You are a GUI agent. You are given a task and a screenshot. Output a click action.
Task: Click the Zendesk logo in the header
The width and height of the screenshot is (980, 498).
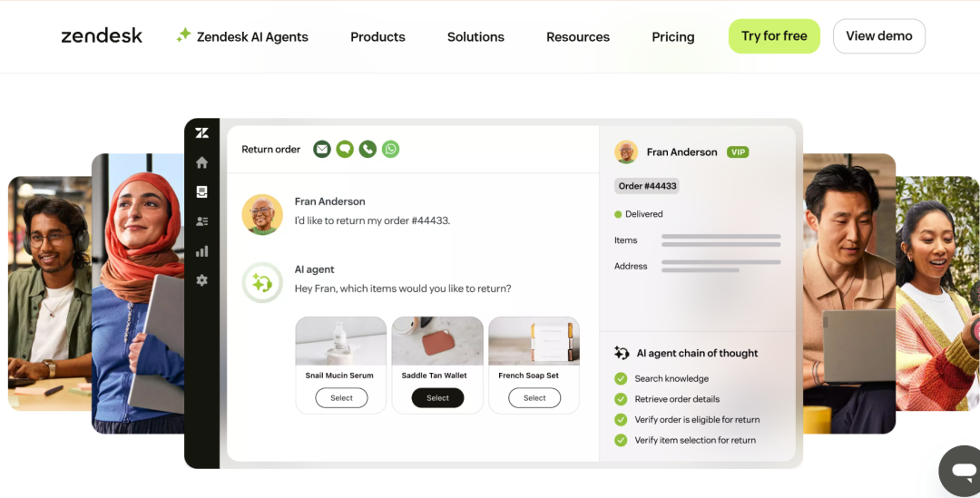(102, 36)
